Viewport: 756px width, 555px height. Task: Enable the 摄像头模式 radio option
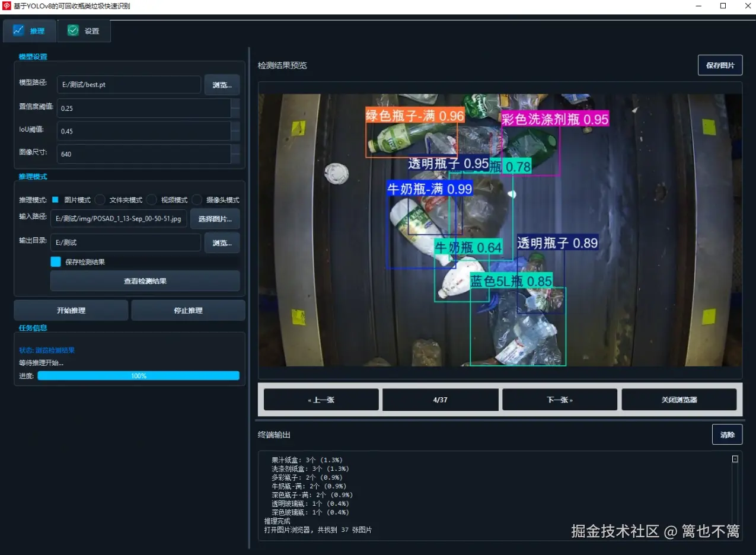tap(216, 200)
